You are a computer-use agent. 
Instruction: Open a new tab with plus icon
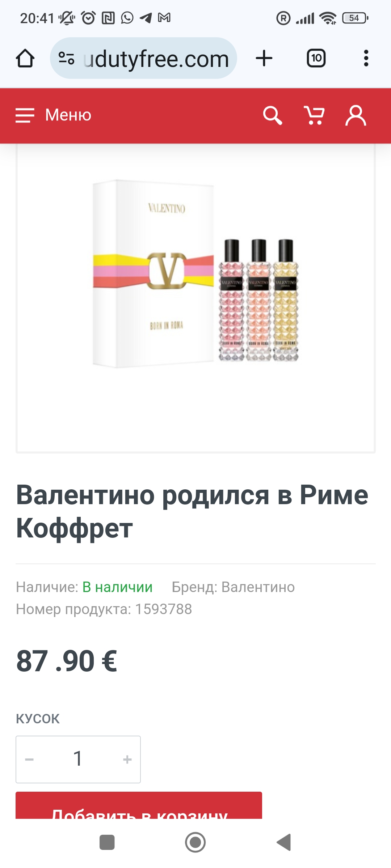click(x=264, y=58)
